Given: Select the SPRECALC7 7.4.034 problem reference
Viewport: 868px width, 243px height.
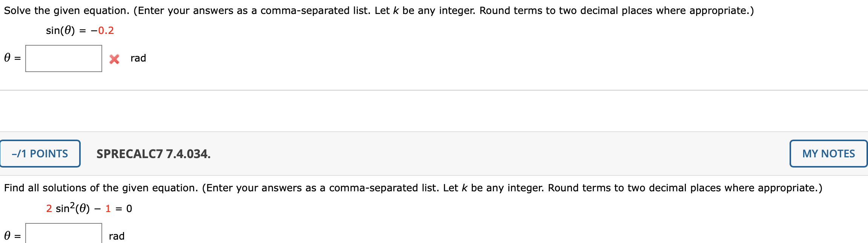Looking at the screenshot, I should [153, 154].
